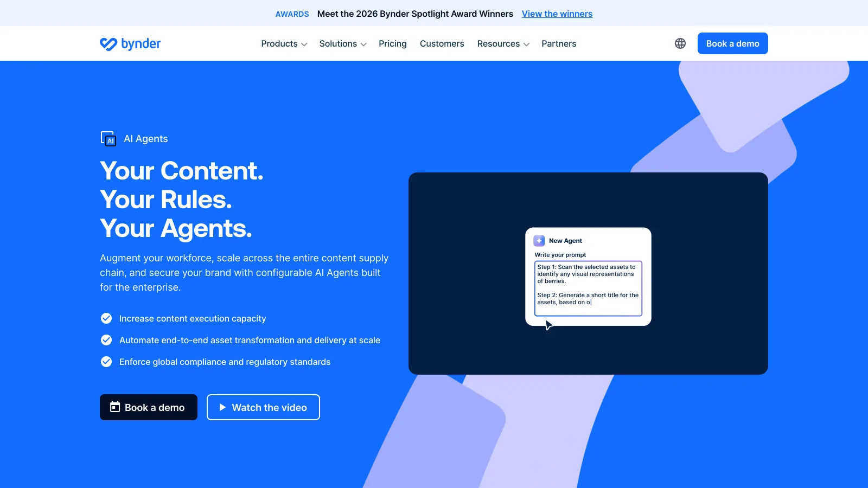This screenshot has height=488, width=868.
Task: Click the New Agent title text
Action: (565, 241)
